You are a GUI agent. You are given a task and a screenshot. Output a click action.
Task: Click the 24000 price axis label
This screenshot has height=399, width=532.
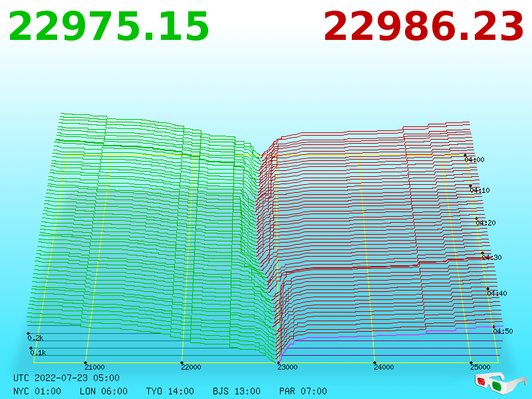[x=384, y=367]
